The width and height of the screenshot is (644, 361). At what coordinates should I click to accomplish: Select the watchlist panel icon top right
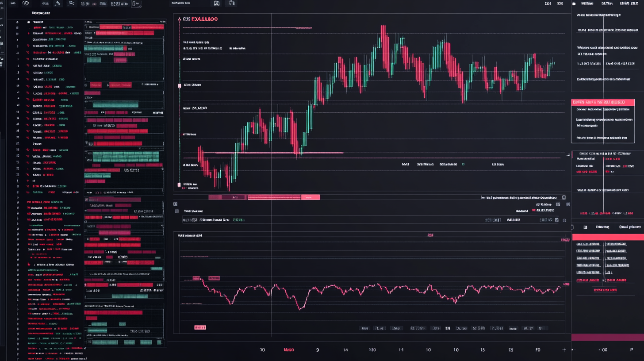pyautogui.click(x=575, y=3)
